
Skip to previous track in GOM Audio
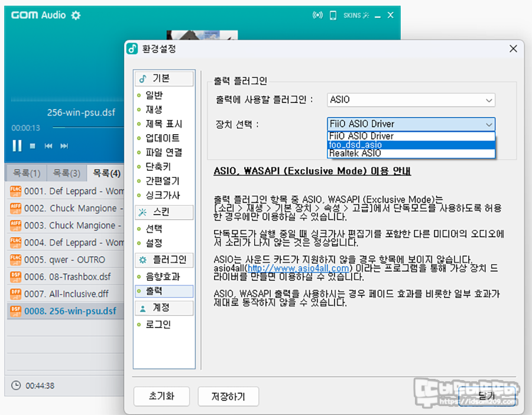tap(48, 146)
